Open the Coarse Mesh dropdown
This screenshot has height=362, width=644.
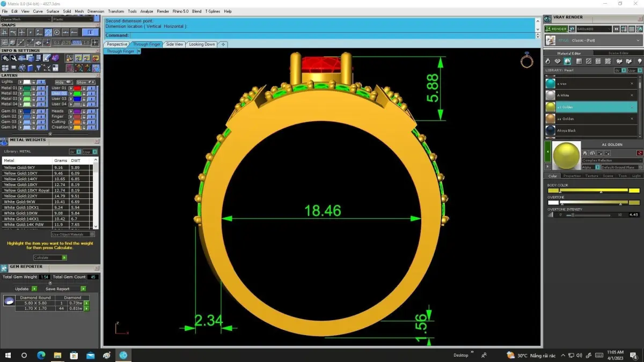pyautogui.click(x=25, y=19)
